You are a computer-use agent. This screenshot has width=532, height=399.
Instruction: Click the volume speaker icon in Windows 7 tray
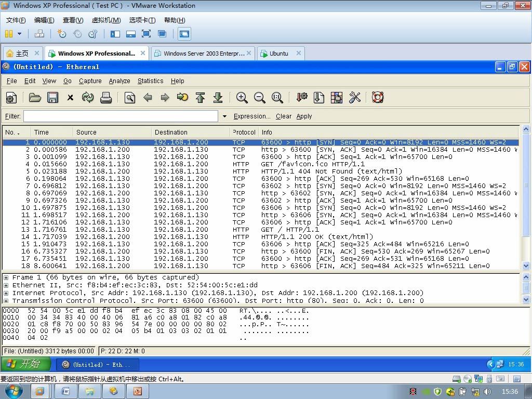(487, 392)
